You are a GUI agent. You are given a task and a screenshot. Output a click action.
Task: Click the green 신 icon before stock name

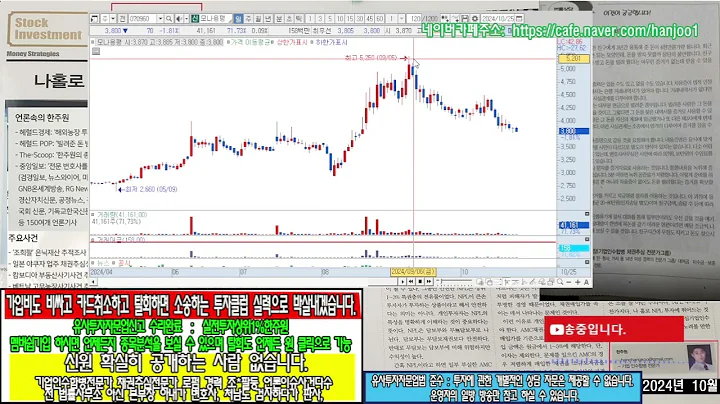pos(195,18)
